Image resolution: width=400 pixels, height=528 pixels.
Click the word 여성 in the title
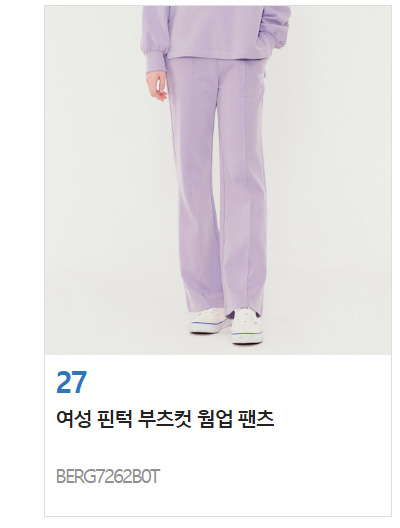pyautogui.click(x=73, y=419)
